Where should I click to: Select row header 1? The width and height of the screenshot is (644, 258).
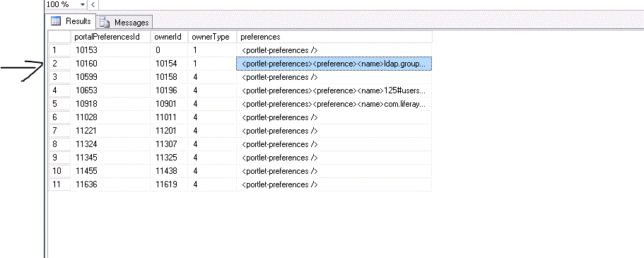[59, 50]
